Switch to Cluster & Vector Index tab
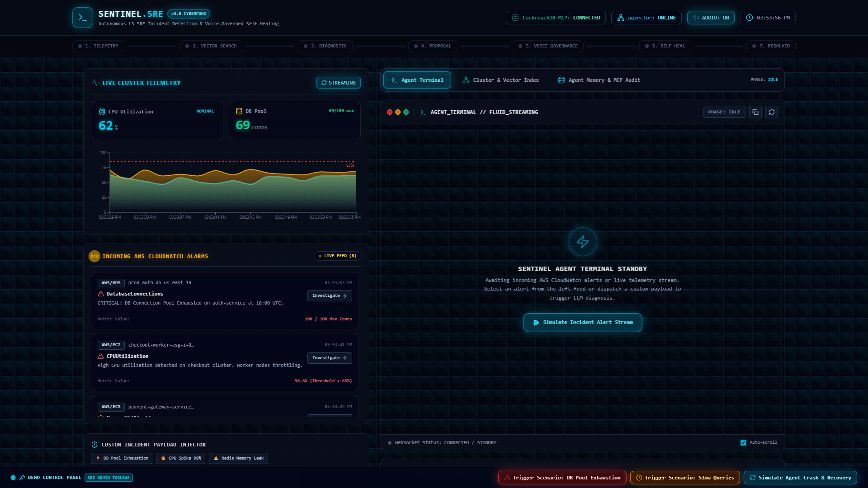This screenshot has height=488, width=868. click(x=500, y=80)
